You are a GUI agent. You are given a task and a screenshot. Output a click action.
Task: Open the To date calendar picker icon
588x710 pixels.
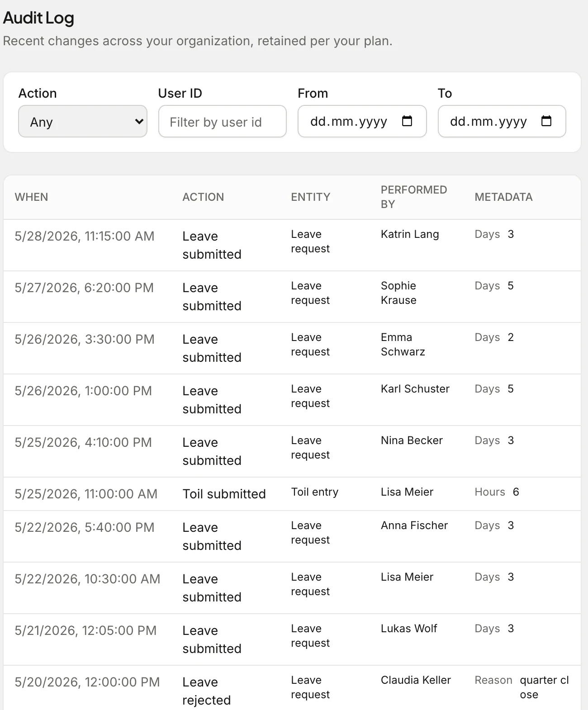pyautogui.click(x=546, y=121)
